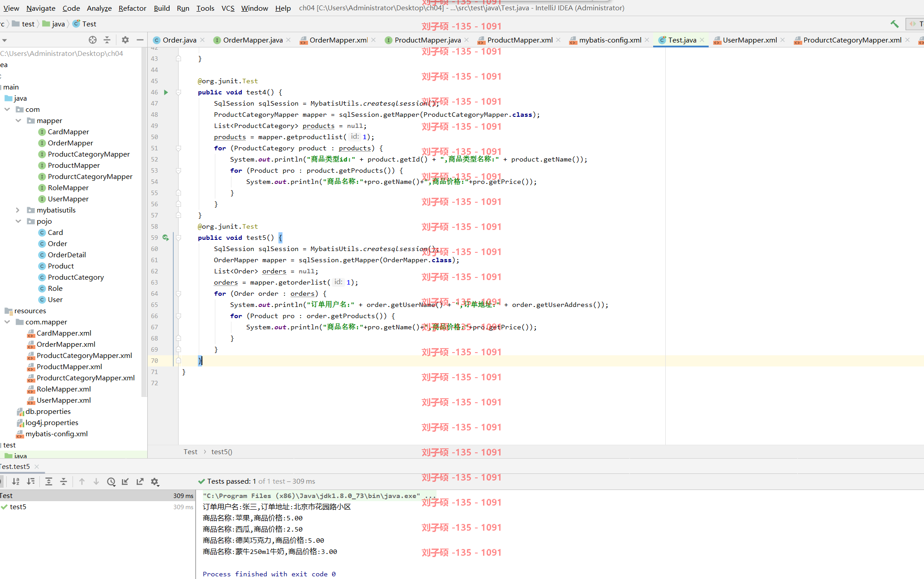Image resolution: width=924 pixels, height=579 pixels.
Task: Go to previous failed test arrow
Action: pyautogui.click(x=82, y=481)
